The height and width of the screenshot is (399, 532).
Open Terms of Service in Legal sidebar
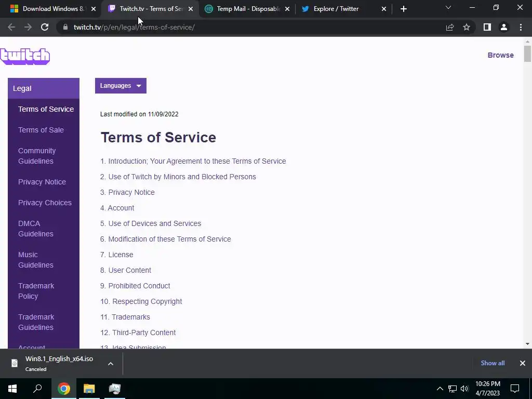tap(46, 109)
